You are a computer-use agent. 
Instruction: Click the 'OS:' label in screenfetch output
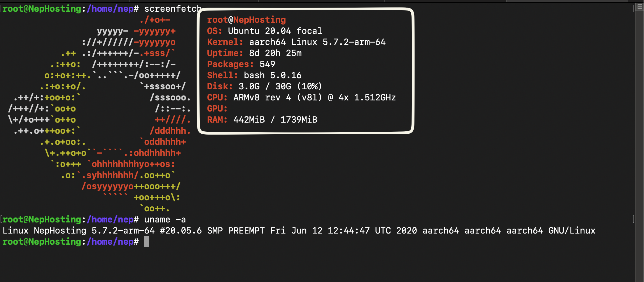pos(214,31)
